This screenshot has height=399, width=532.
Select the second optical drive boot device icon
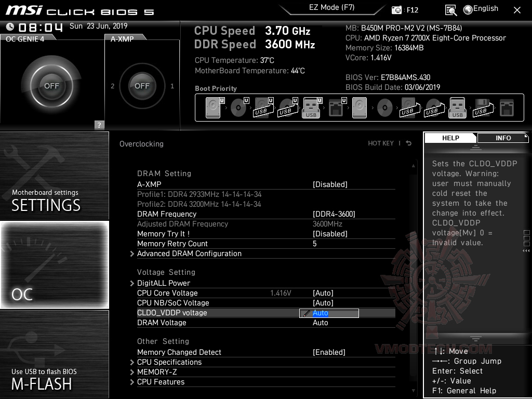[385, 108]
